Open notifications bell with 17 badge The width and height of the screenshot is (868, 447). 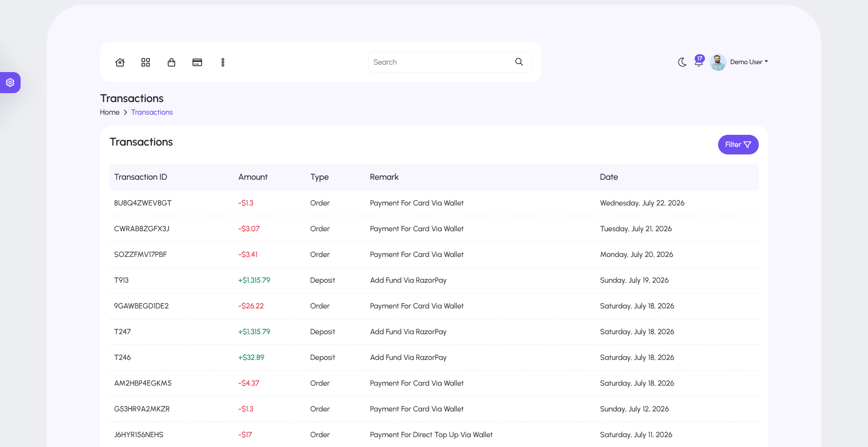pos(699,61)
